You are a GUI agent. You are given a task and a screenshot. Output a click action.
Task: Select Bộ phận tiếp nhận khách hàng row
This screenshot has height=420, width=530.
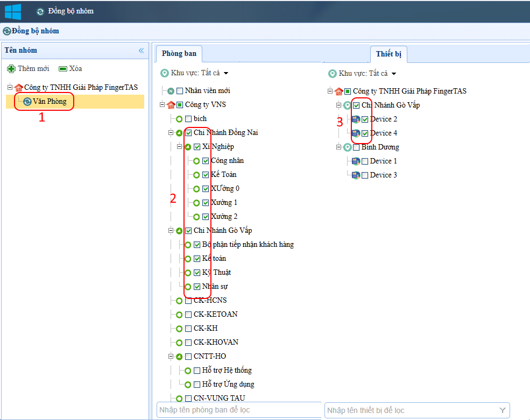click(x=248, y=245)
